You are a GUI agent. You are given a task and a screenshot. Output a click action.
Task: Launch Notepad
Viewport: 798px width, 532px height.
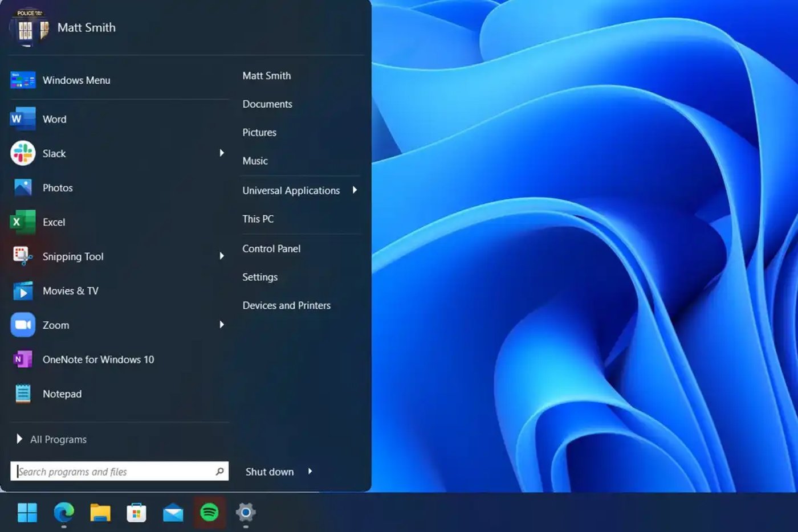click(62, 394)
